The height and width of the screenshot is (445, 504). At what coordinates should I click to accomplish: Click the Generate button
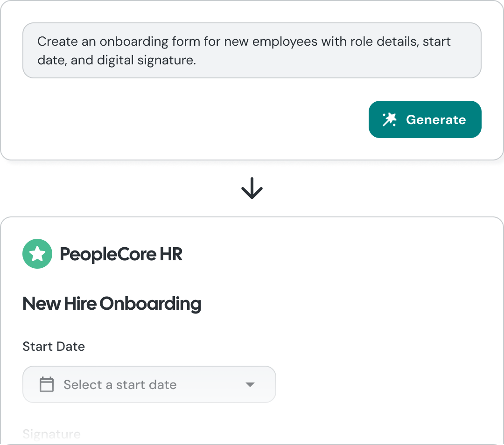pos(425,119)
